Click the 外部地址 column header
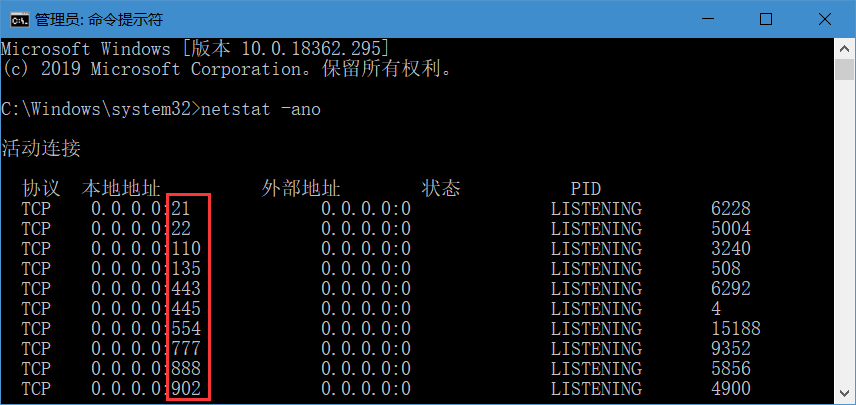The width and height of the screenshot is (856, 405). (300, 189)
